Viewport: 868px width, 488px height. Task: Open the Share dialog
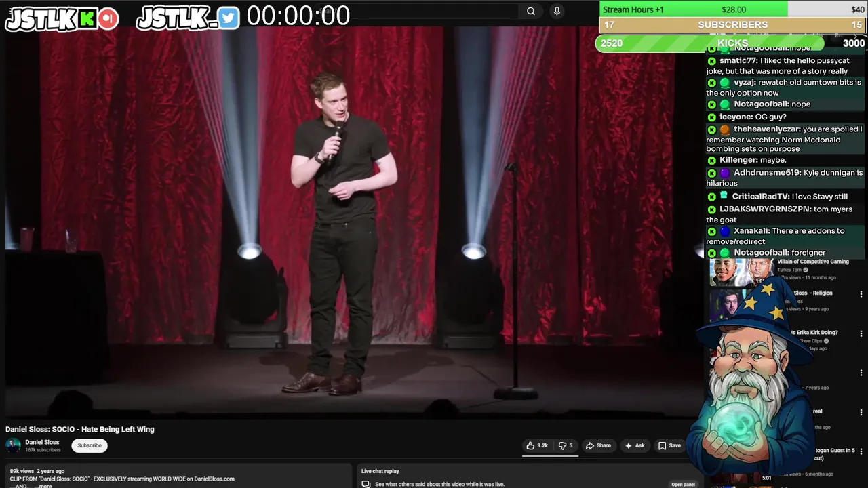[x=598, y=445]
